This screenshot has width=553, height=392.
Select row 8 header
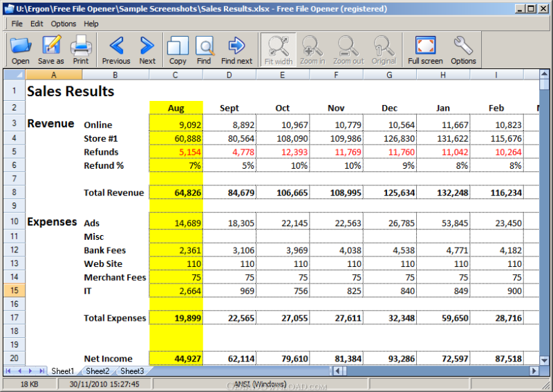click(x=15, y=192)
